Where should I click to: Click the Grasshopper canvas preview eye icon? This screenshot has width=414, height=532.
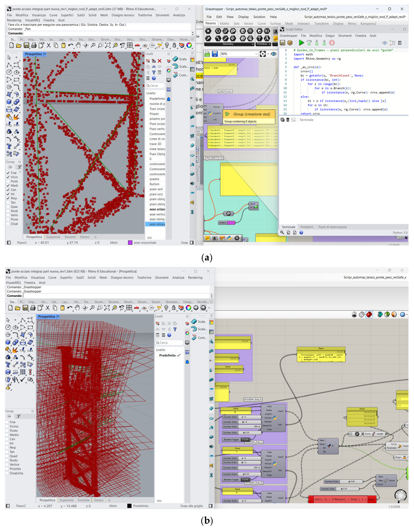pos(273,54)
